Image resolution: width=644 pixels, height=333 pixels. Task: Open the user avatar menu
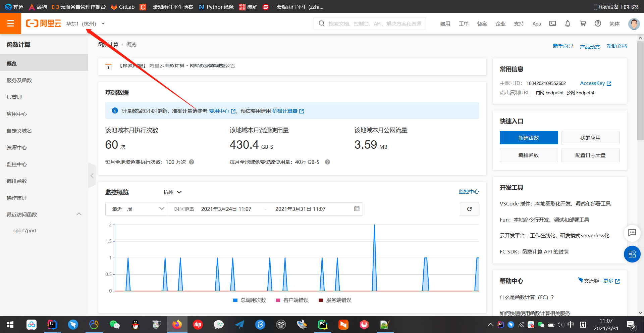pyautogui.click(x=634, y=24)
